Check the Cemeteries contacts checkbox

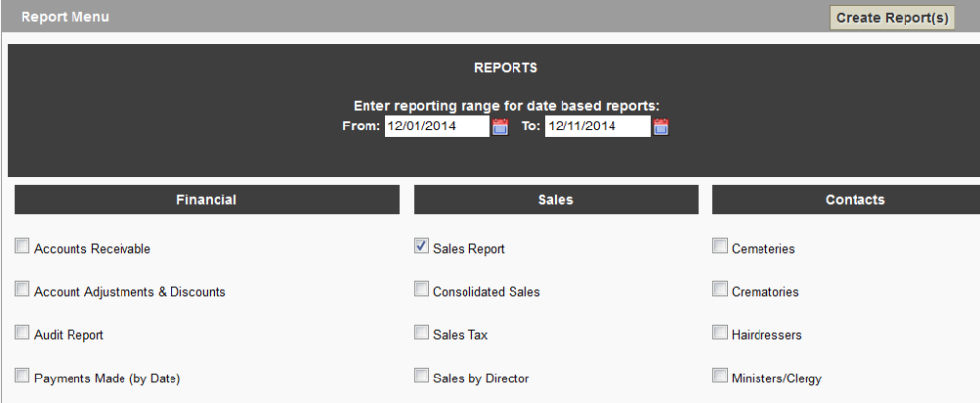point(720,246)
